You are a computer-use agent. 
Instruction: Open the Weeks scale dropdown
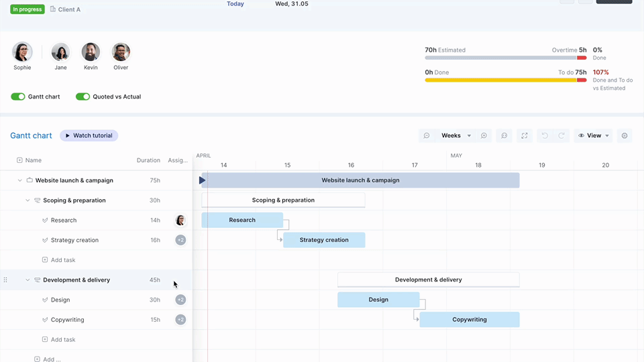click(x=455, y=135)
